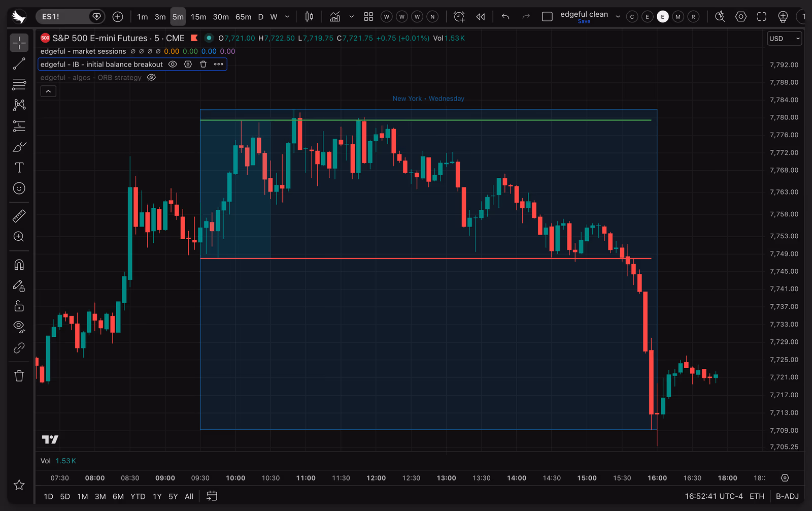This screenshot has width=812, height=511.
Task: Hide the initial balance breakout indicator
Action: point(173,65)
